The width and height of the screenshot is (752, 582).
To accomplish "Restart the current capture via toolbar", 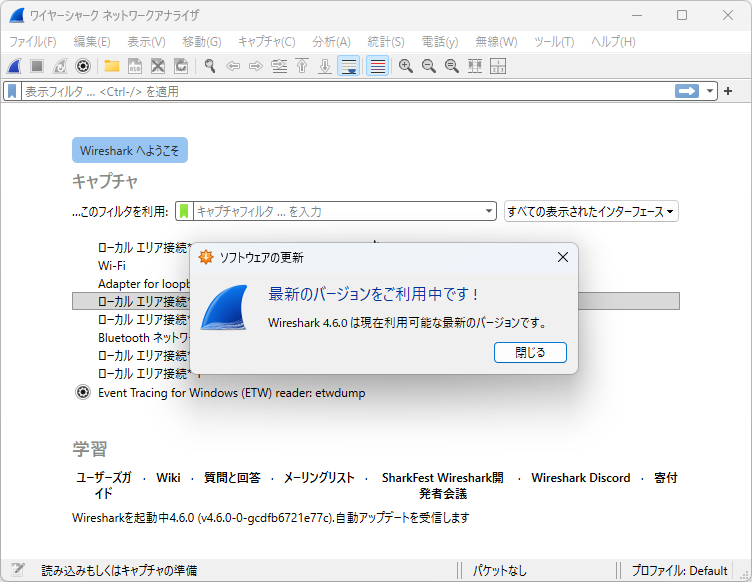I will pyautogui.click(x=60, y=66).
